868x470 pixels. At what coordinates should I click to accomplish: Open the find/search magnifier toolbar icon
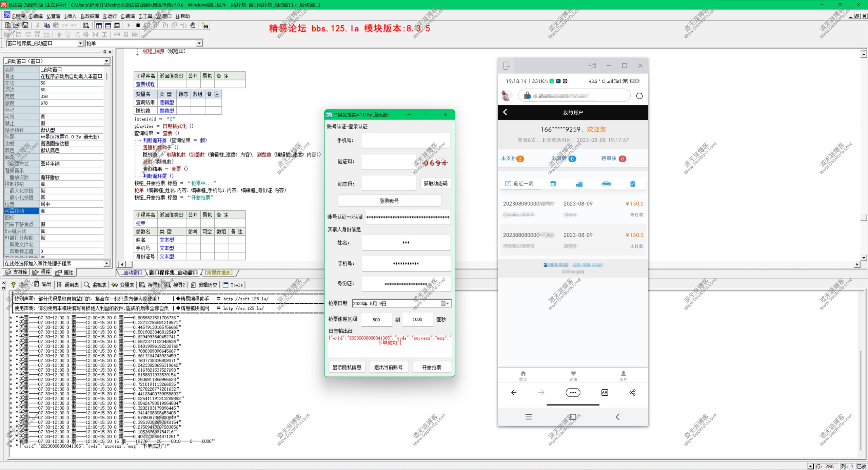86,25
